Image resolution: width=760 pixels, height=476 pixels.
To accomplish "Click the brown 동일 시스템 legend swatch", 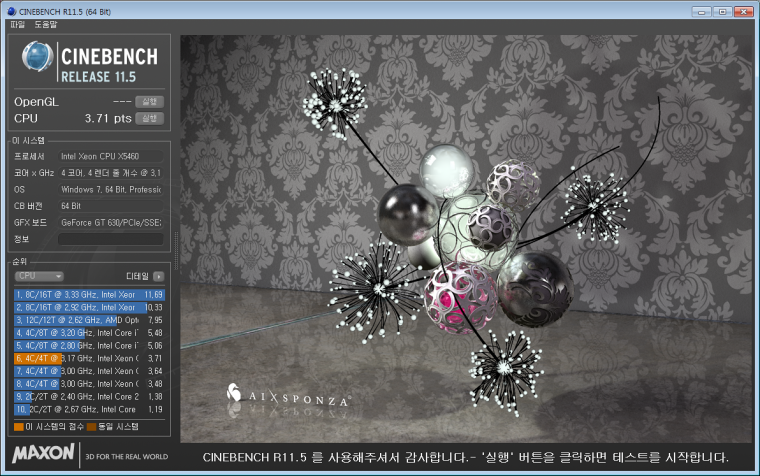I will (91, 427).
